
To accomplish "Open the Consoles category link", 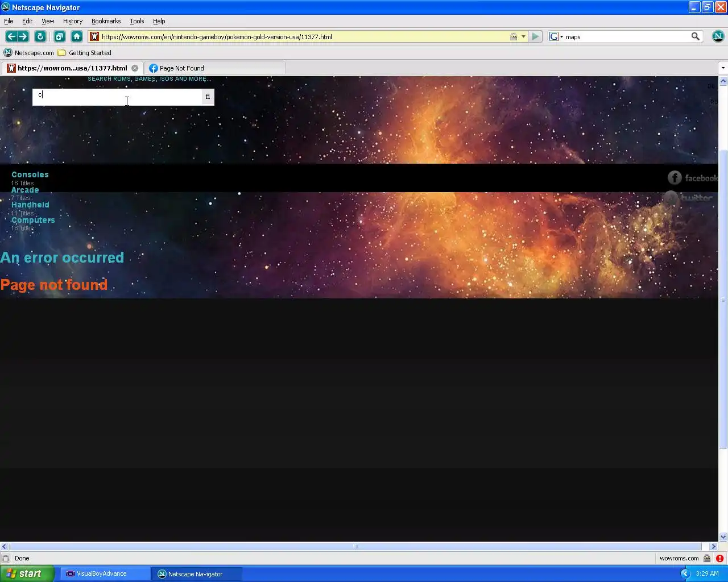I will (30, 174).
